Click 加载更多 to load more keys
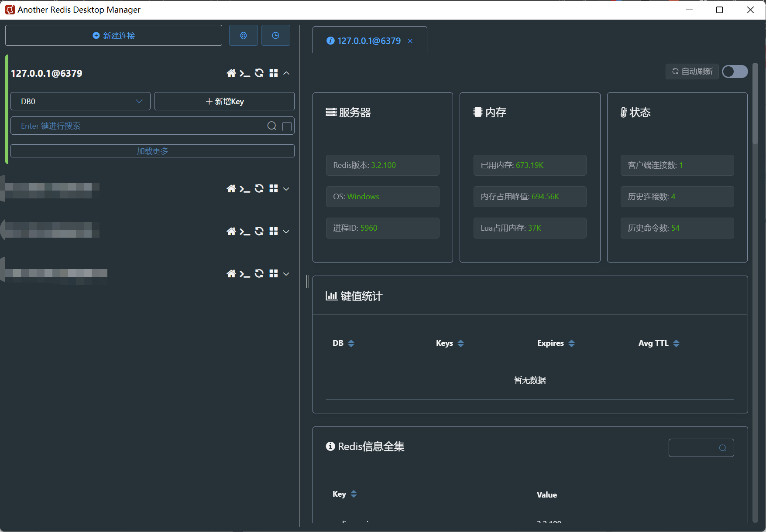 (152, 151)
